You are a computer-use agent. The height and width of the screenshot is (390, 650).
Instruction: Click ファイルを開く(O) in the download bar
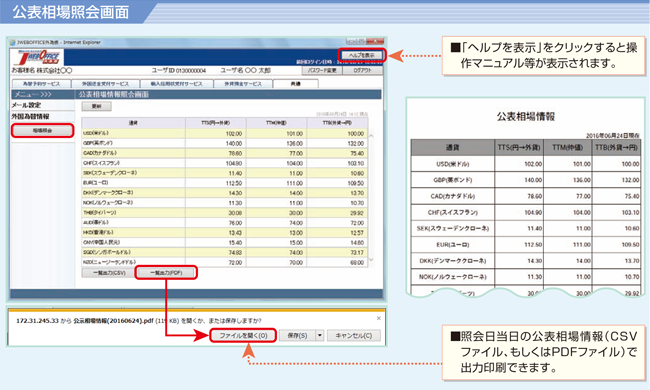(x=243, y=336)
